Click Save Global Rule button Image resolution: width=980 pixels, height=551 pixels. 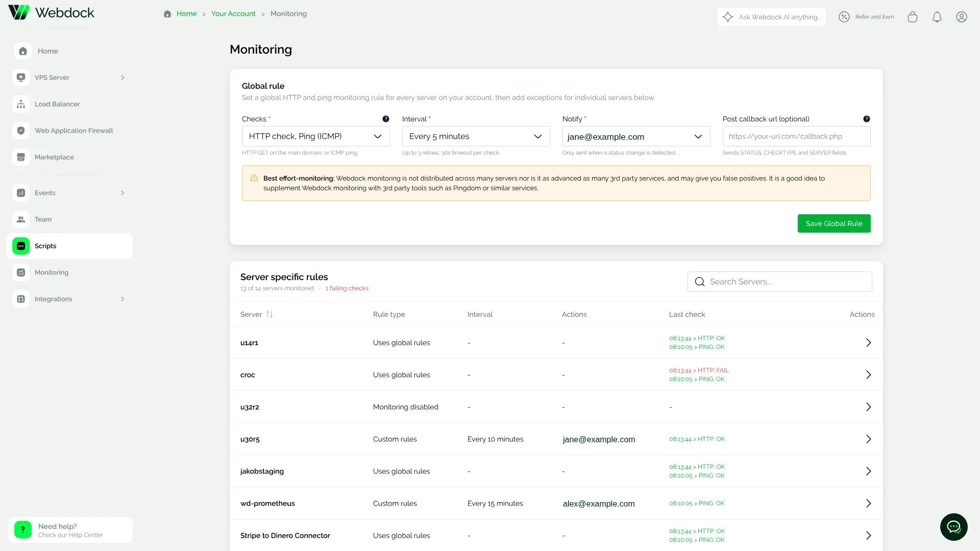[834, 223]
